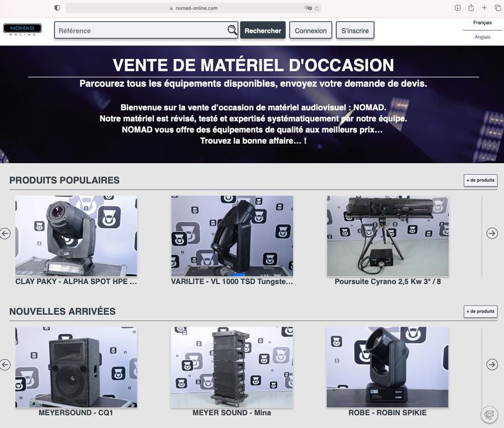
Task: Click the Safari privacy shield icon
Action: coord(57,8)
